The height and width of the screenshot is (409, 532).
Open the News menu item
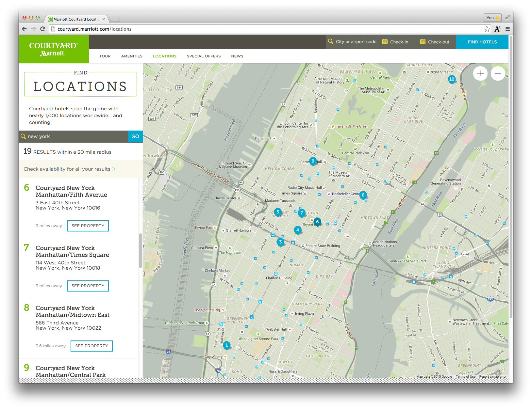237,56
